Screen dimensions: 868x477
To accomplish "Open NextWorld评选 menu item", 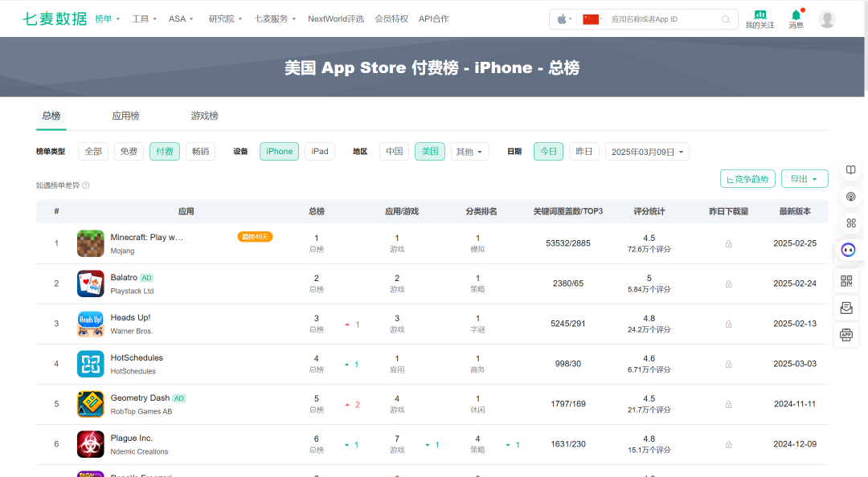I will (x=335, y=18).
